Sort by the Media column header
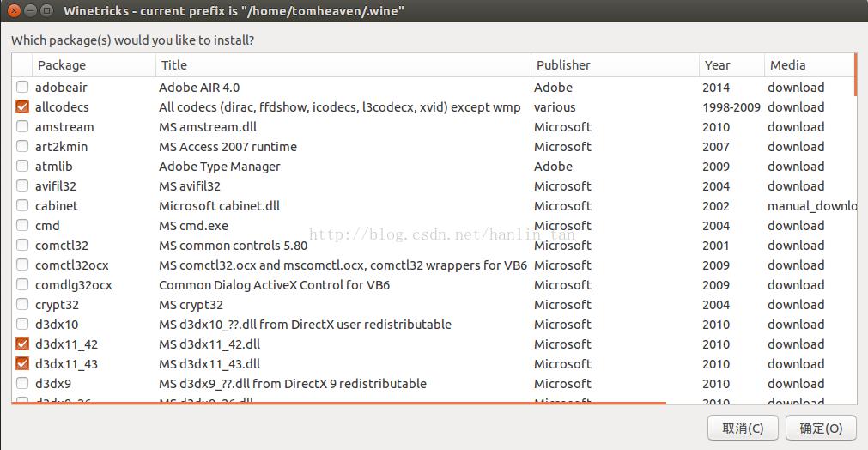The width and height of the screenshot is (868, 450). [810, 65]
